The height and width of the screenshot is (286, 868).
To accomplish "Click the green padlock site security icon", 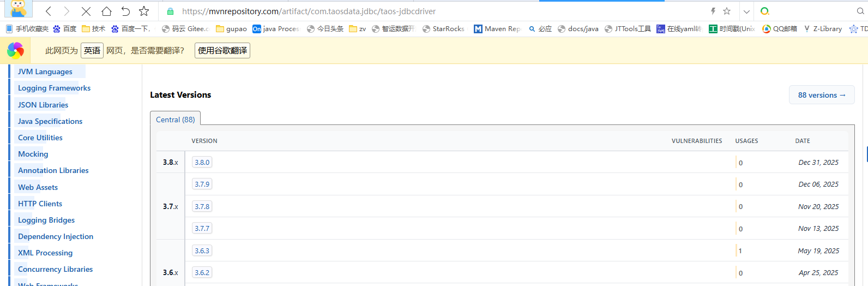I will (170, 11).
